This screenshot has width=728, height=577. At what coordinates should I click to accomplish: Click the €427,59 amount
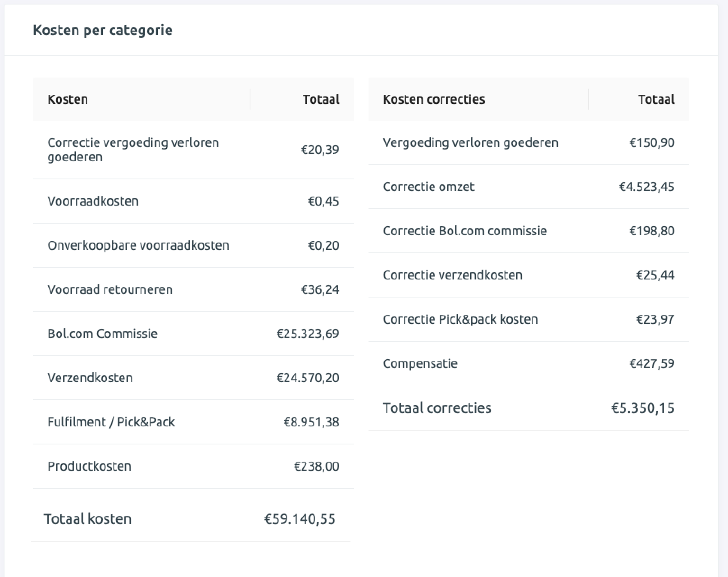click(x=652, y=364)
